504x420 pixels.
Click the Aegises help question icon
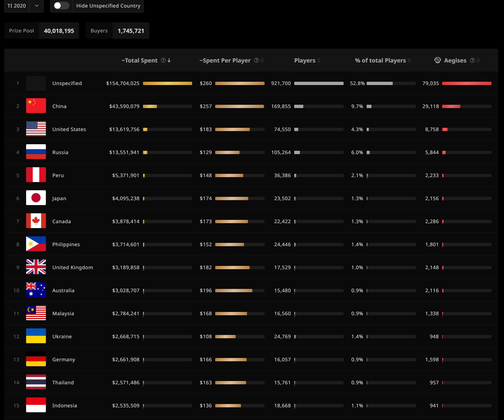472,60
